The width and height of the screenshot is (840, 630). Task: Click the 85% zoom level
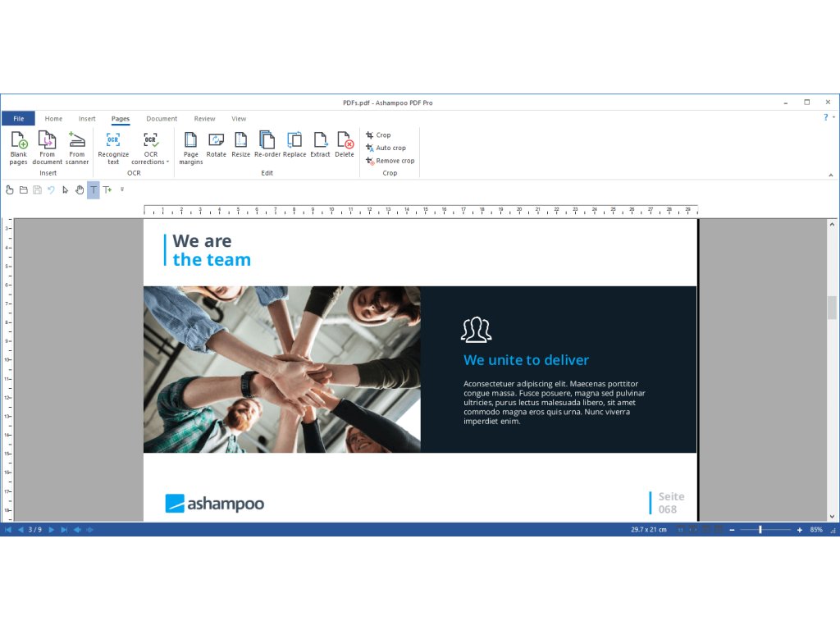click(x=816, y=529)
